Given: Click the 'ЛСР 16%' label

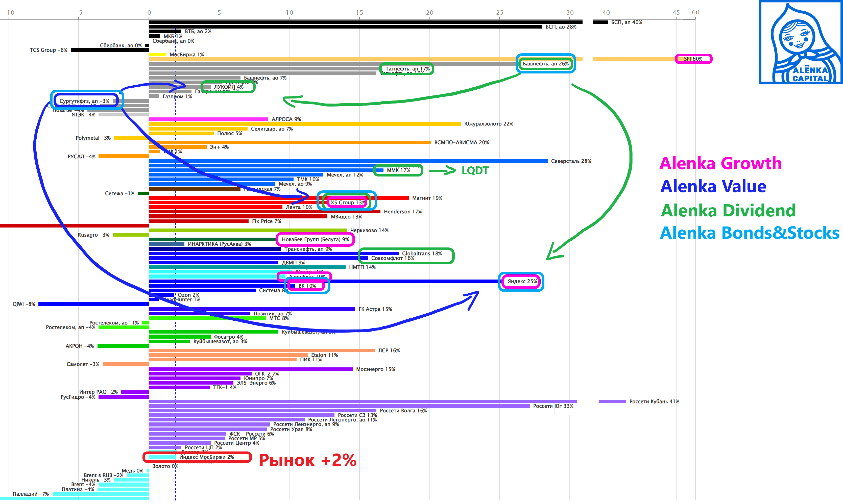Looking at the screenshot, I should coord(389,350).
